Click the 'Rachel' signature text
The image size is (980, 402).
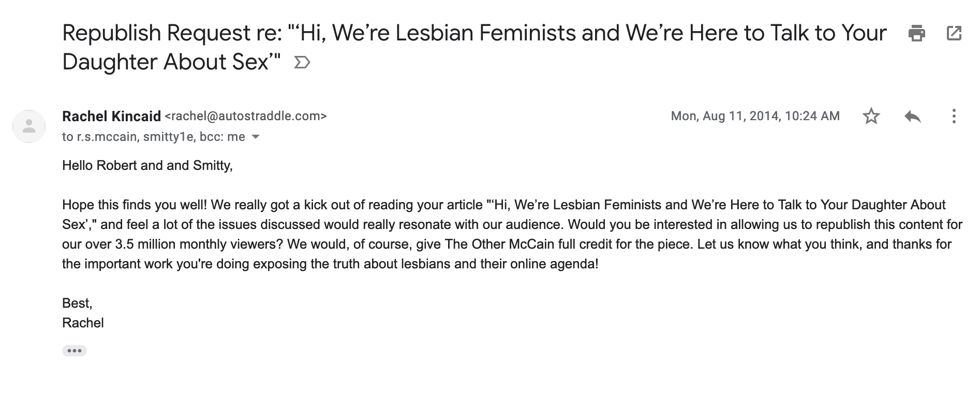point(83,323)
